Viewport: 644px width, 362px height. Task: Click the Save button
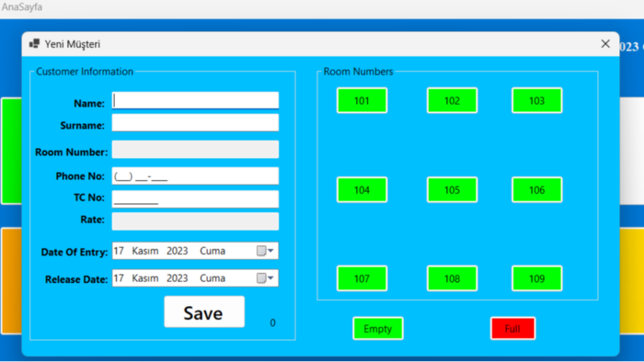coord(204,312)
